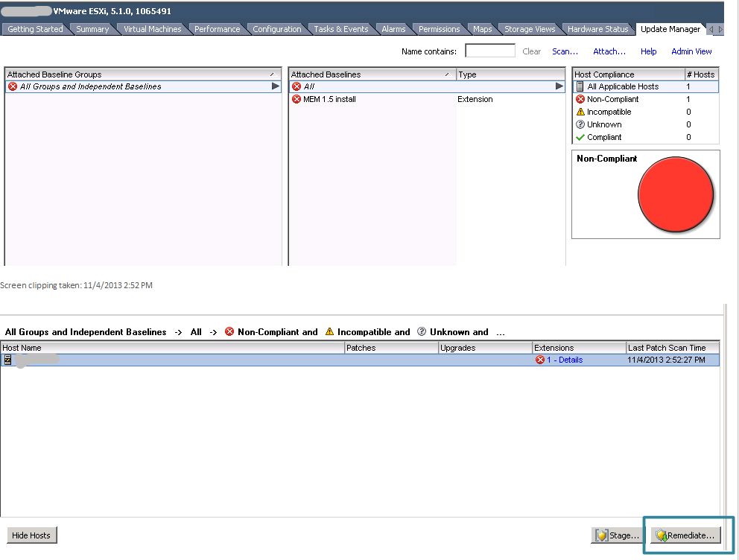739x560 pixels.
Task: Click the Attach... link
Action: coord(609,51)
